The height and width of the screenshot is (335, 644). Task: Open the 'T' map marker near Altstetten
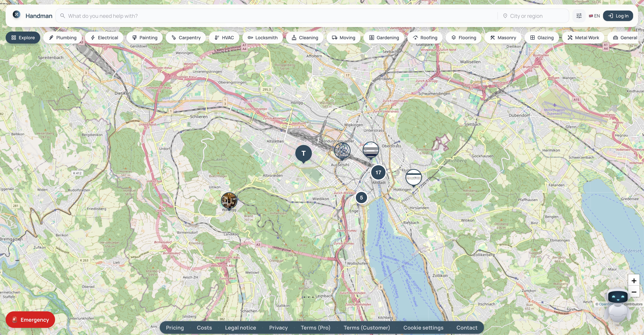[x=304, y=153]
